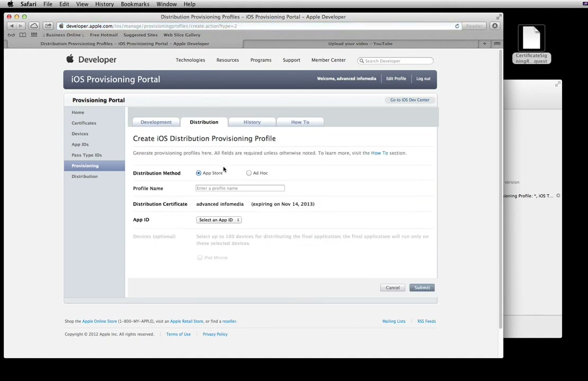The width and height of the screenshot is (588, 381).
Task: Click the Safari address bar
Action: pyautogui.click(x=259, y=26)
